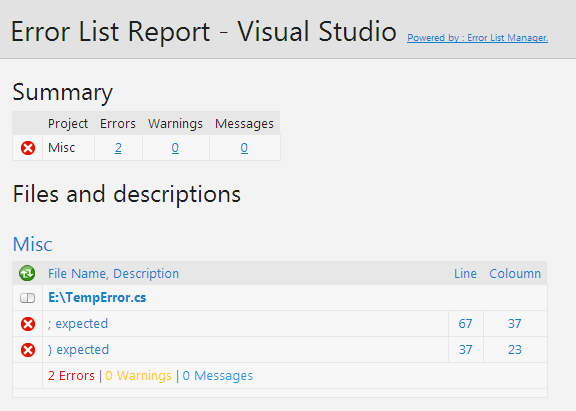576x411 pixels.
Task: Click the error icon for '; expected'
Action: tap(28, 324)
